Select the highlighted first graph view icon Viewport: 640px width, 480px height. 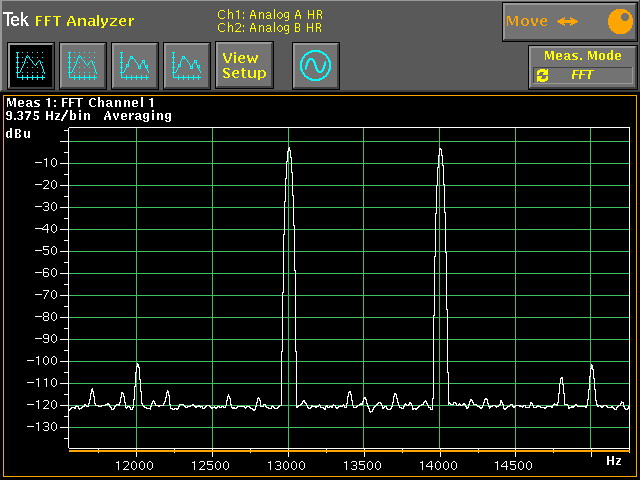click(x=29, y=66)
